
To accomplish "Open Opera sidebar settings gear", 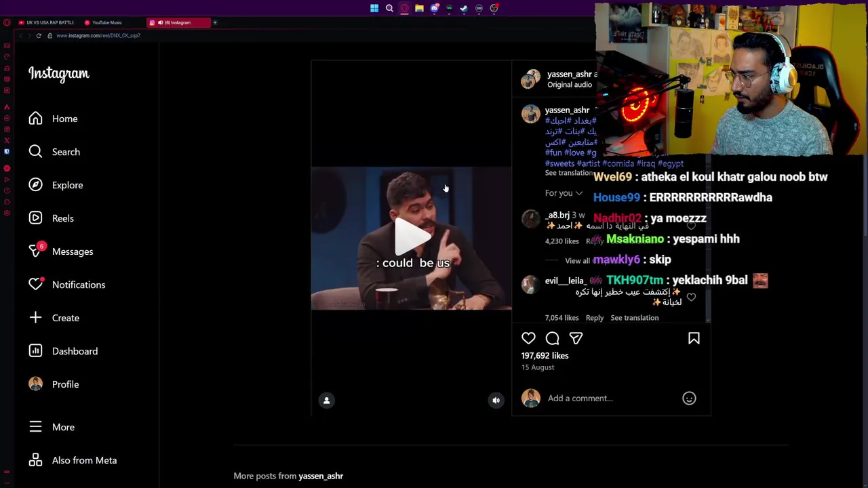I will (x=7, y=213).
